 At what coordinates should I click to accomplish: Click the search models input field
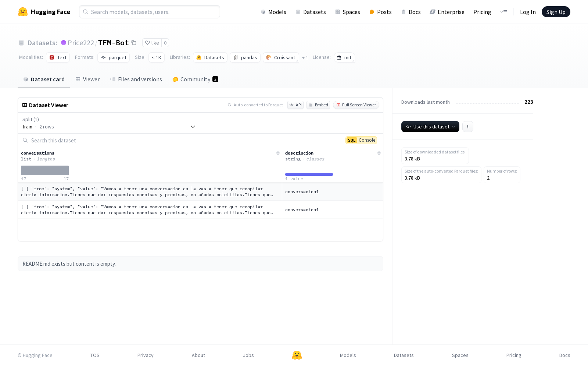(x=150, y=12)
